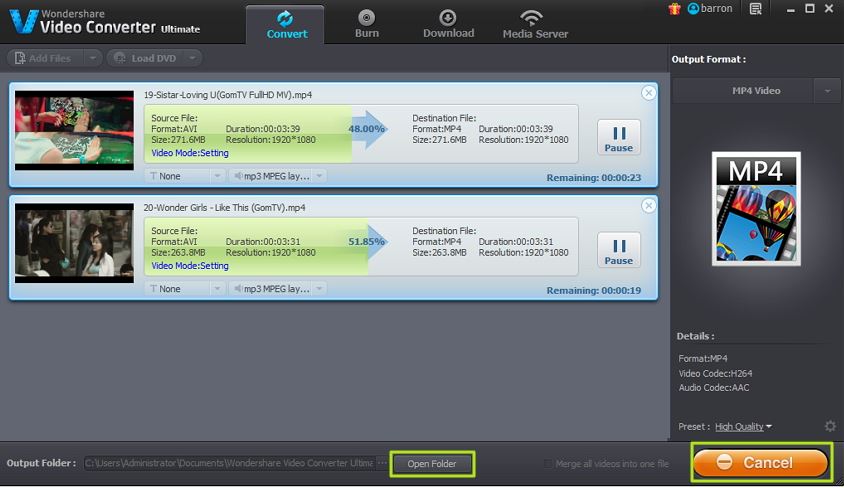Screen dimensions: 844x488
Task: Click the Audio Codec:AAC detail
Action: tap(714, 388)
